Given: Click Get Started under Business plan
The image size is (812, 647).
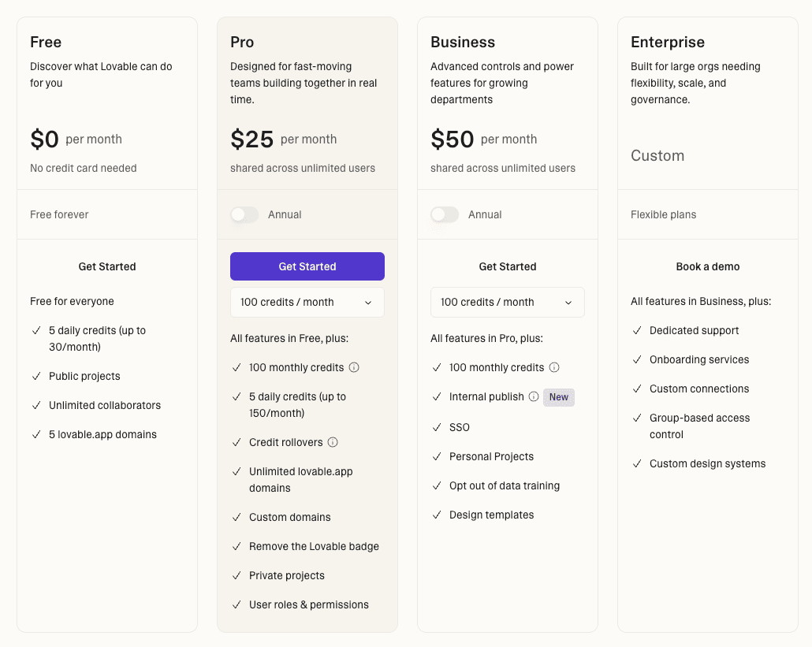Looking at the screenshot, I should pos(508,266).
